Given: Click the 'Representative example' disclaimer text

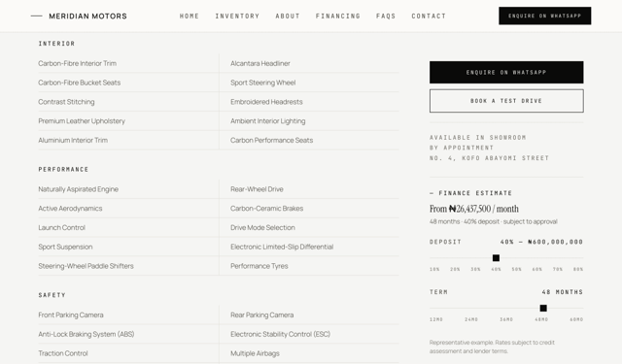Looking at the screenshot, I should tap(492, 347).
